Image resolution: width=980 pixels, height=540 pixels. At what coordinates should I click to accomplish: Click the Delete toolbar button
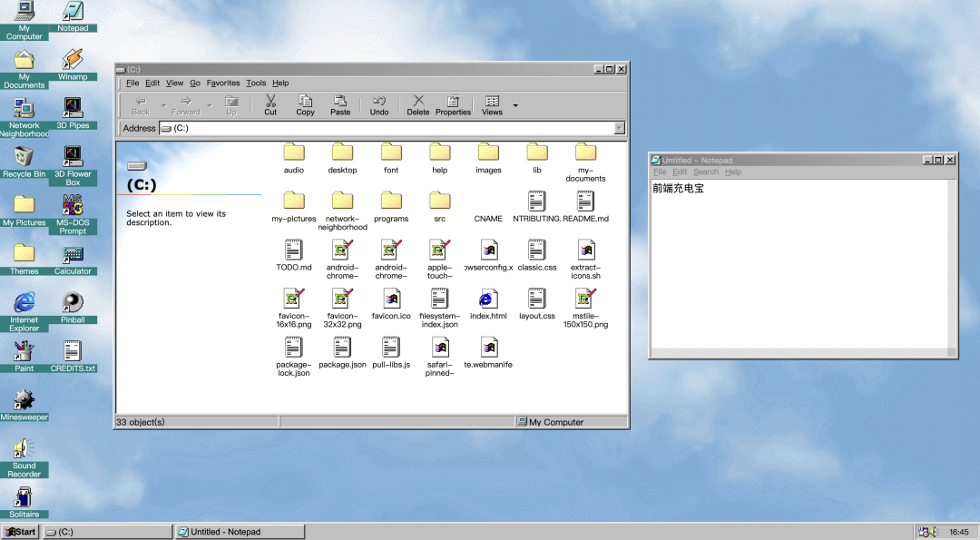click(418, 105)
